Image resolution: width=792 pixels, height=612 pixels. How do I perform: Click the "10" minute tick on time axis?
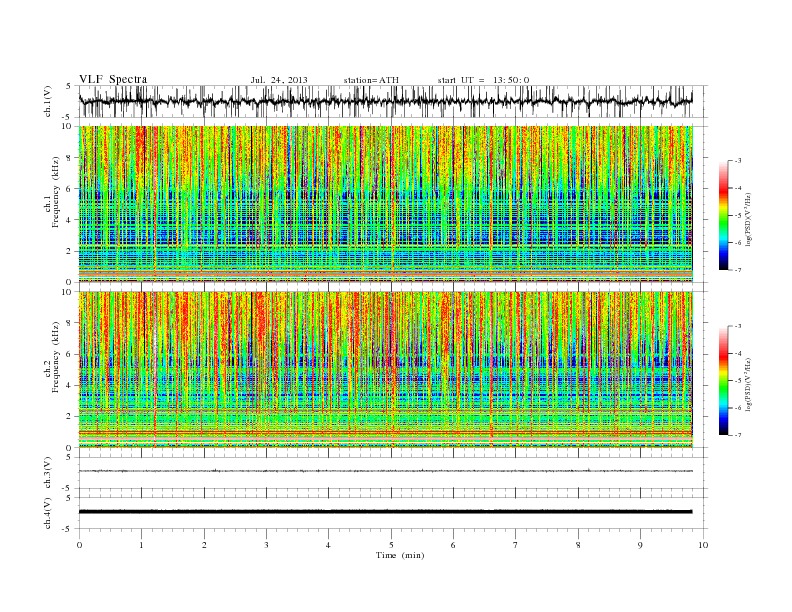pyautogui.click(x=703, y=545)
